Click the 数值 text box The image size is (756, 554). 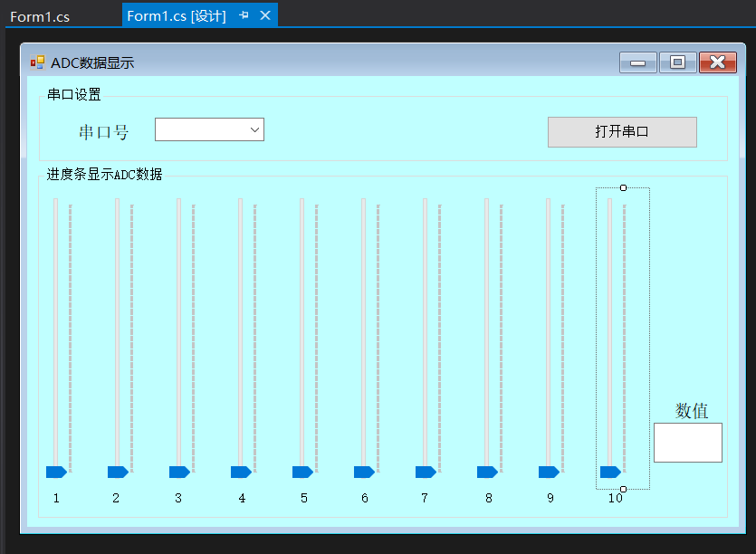pyautogui.click(x=687, y=443)
